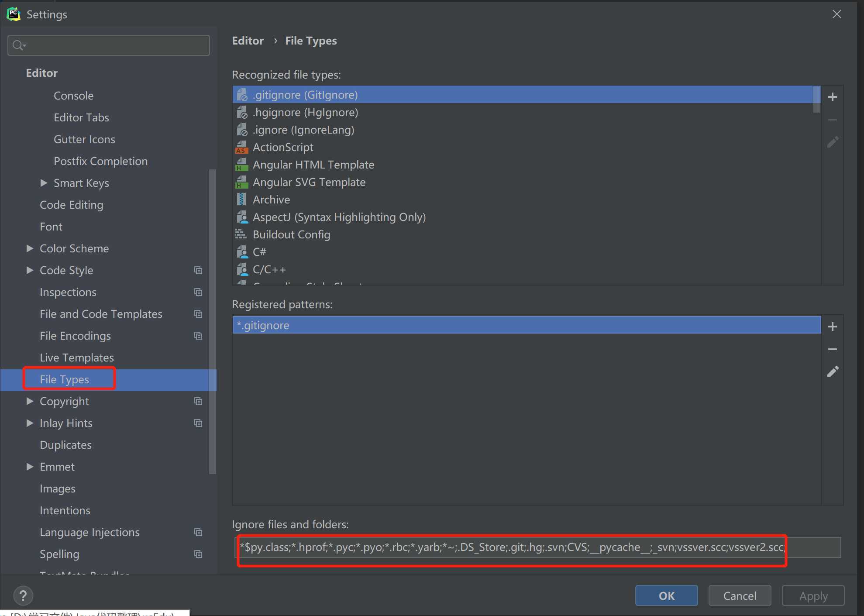Click the Apply button
Screen dimensions: 864x616
point(813,595)
